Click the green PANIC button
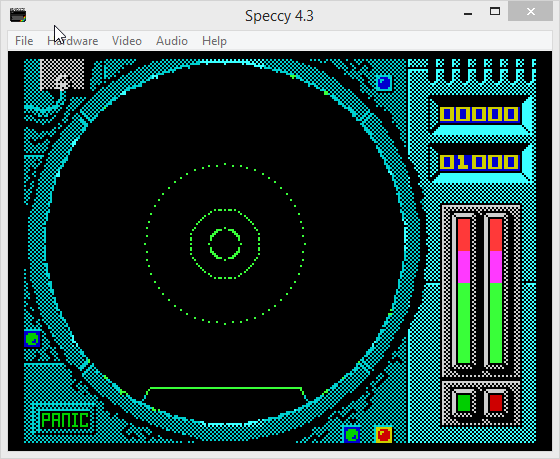The width and height of the screenshot is (560, 459). coord(64,420)
